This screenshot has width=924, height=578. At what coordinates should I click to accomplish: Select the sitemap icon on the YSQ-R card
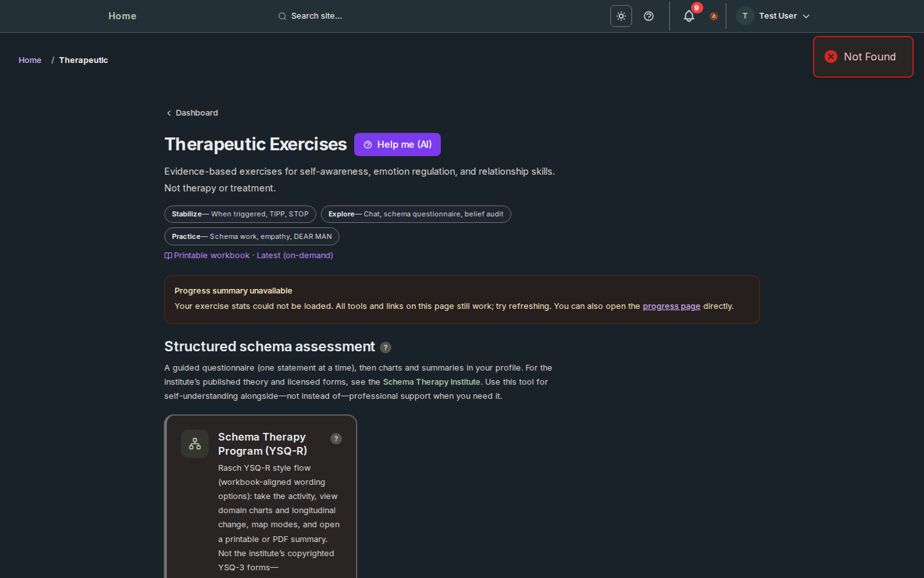194,443
